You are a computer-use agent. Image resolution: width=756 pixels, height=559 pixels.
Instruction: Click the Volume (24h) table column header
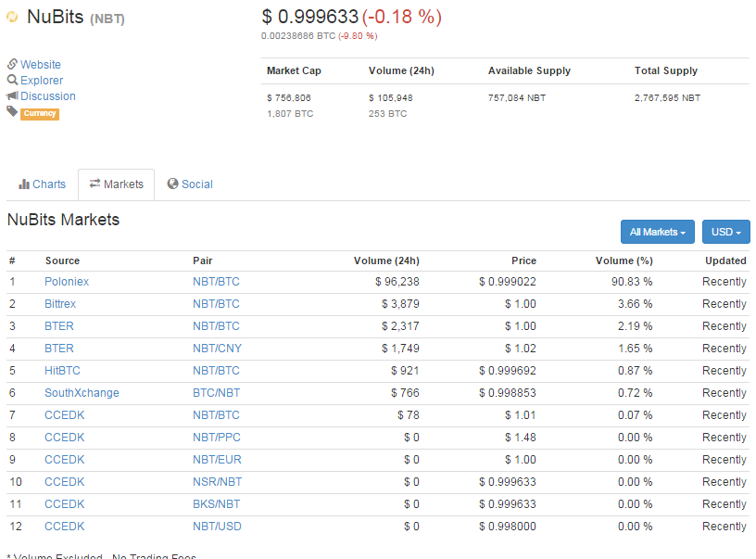pos(386,260)
